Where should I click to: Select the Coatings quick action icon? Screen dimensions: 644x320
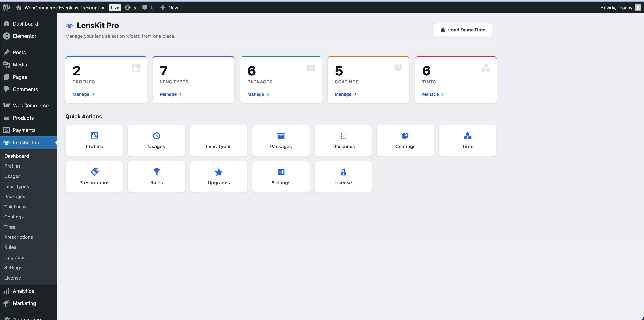tap(405, 136)
